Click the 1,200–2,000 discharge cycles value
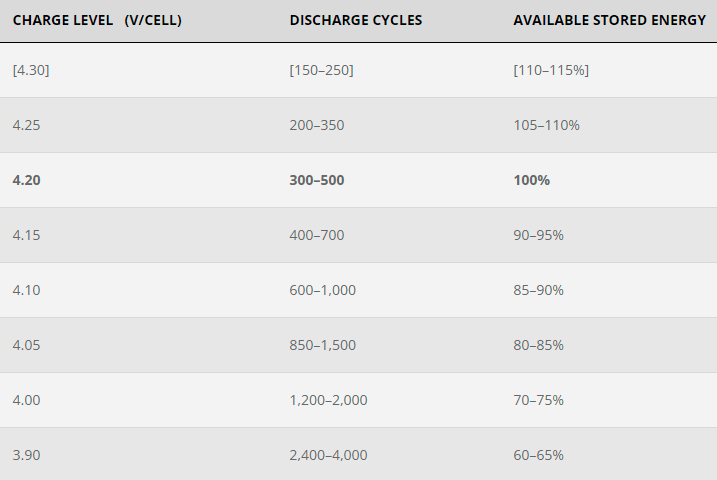 [328, 400]
